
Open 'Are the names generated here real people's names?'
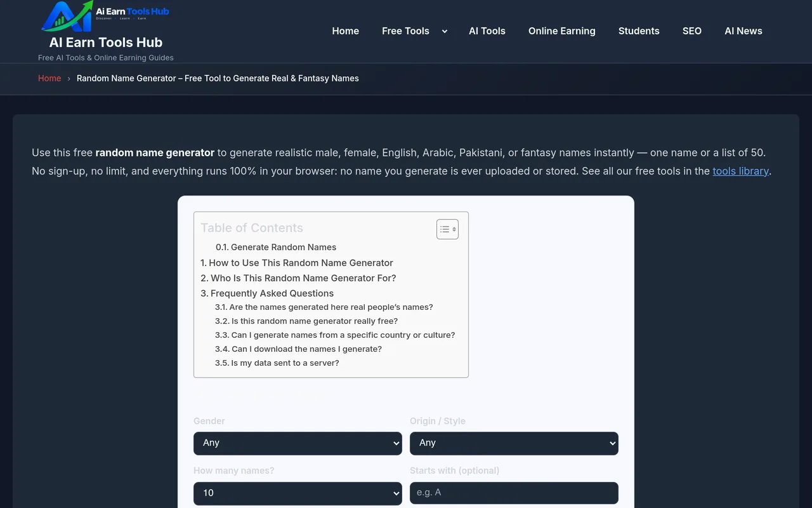point(324,307)
